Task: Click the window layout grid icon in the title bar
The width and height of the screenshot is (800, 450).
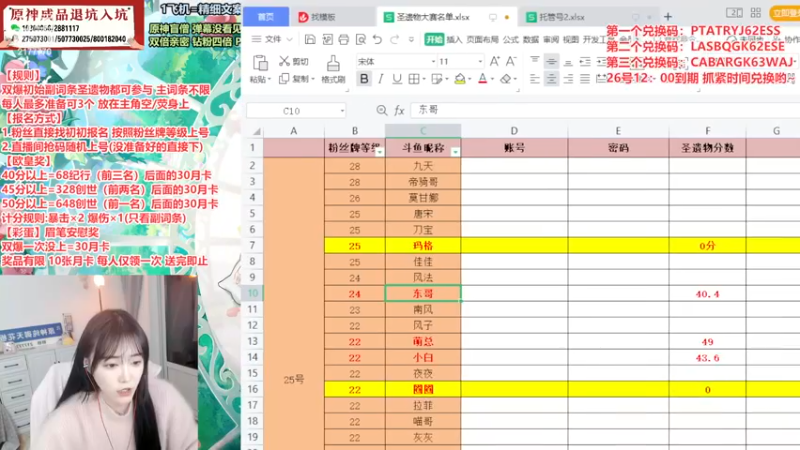Action: pos(756,13)
